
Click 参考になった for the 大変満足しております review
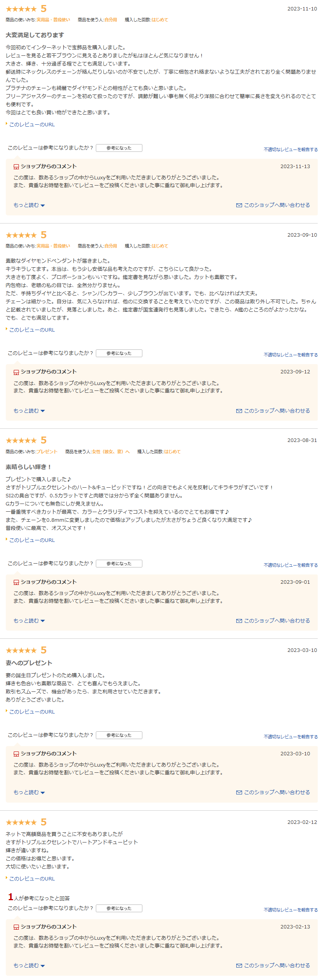[119, 148]
